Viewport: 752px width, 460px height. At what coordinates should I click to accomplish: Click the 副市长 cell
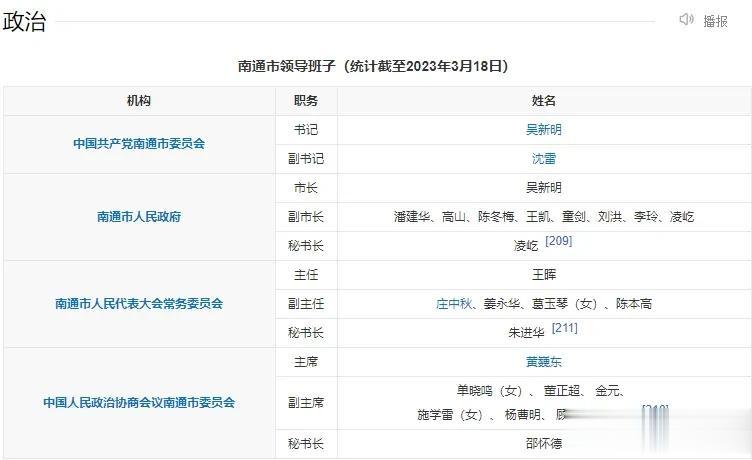click(306, 217)
